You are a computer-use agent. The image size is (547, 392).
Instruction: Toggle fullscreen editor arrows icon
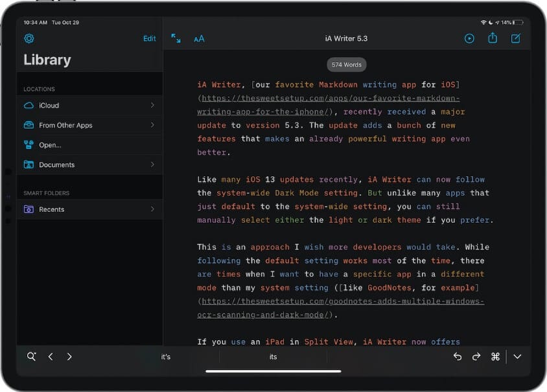pyautogui.click(x=176, y=38)
